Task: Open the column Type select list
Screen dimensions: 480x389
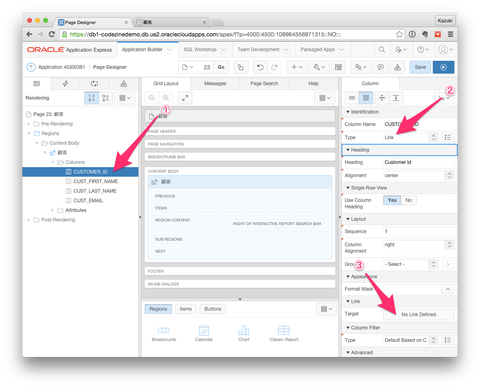Action: (410, 137)
